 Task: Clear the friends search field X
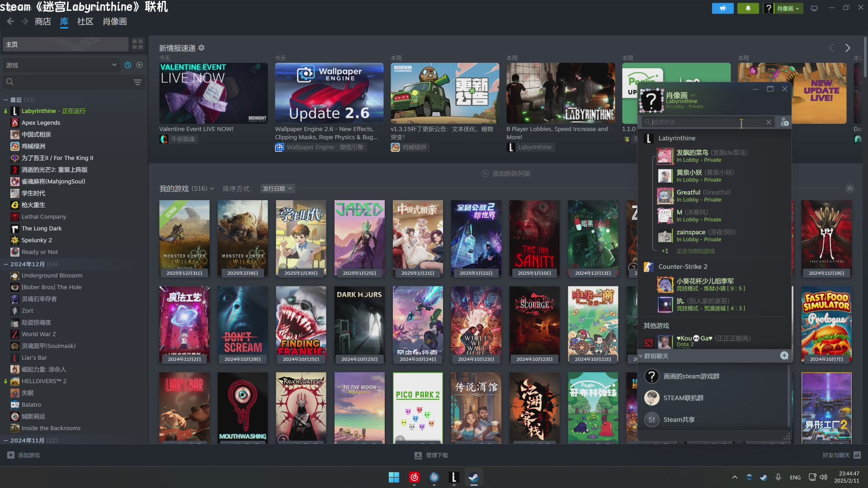pyautogui.click(x=769, y=122)
